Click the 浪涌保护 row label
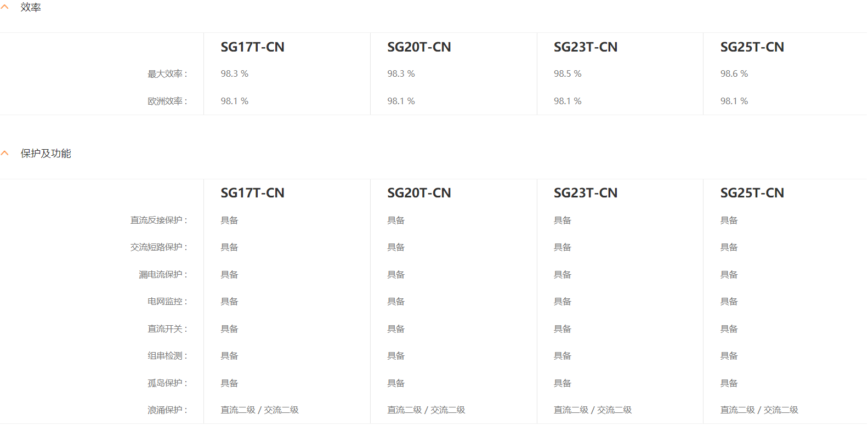 [167, 410]
